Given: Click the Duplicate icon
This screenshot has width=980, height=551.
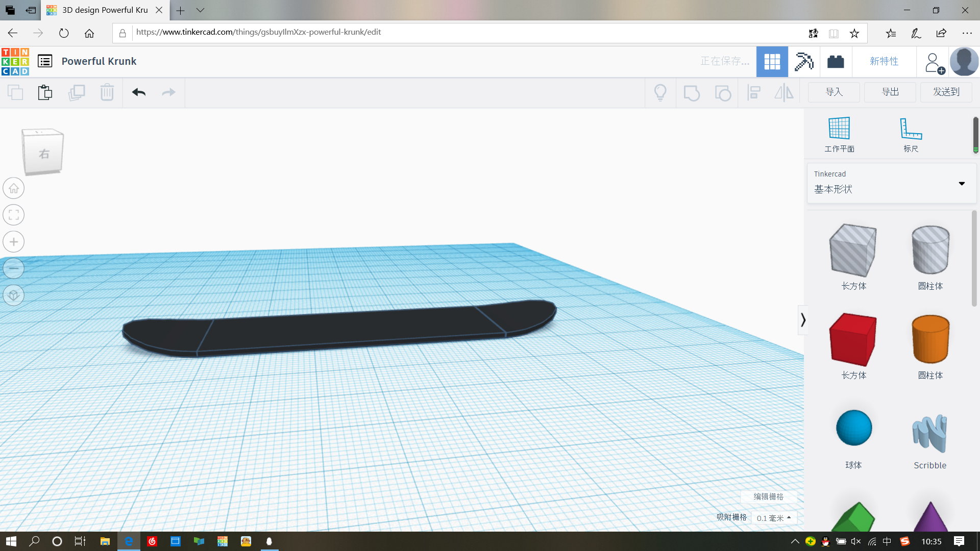Looking at the screenshot, I should click(x=77, y=92).
